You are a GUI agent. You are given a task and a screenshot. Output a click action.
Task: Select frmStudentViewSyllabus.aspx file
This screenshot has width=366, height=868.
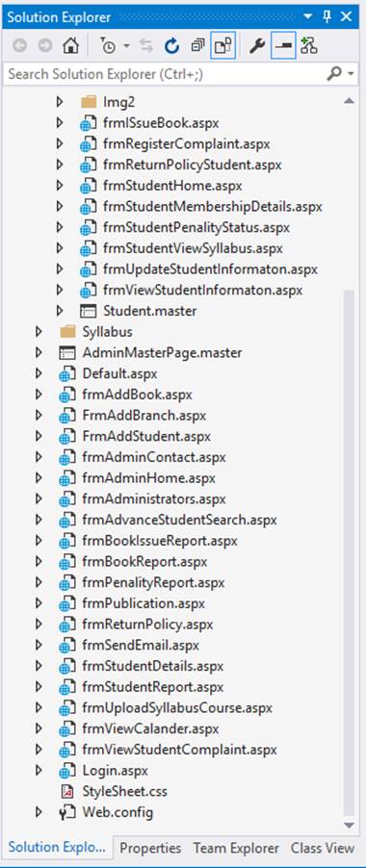(193, 248)
